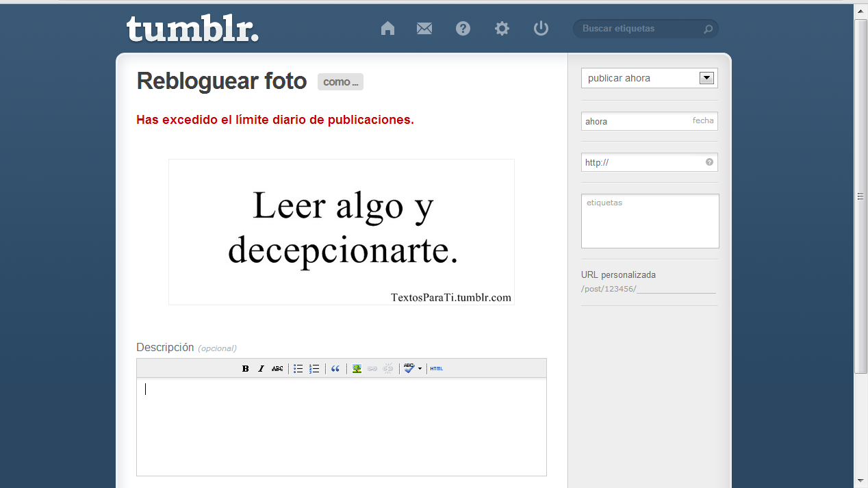
Task: Insert a bulleted list
Action: pyautogui.click(x=298, y=368)
